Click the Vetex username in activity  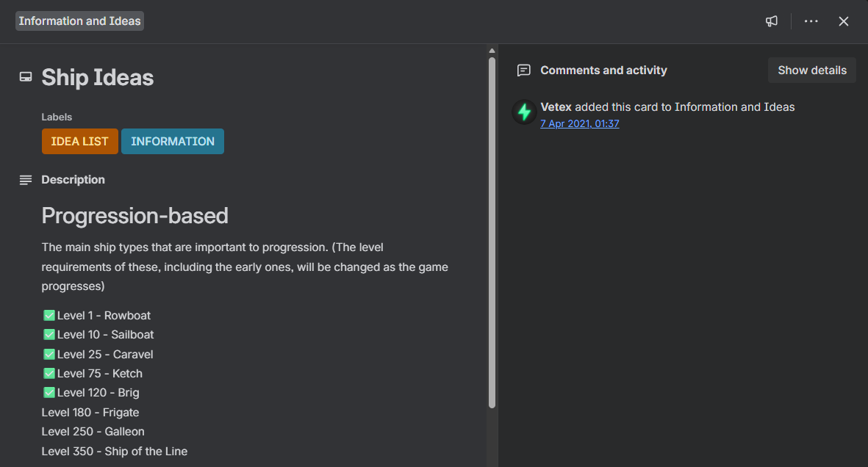click(x=556, y=107)
